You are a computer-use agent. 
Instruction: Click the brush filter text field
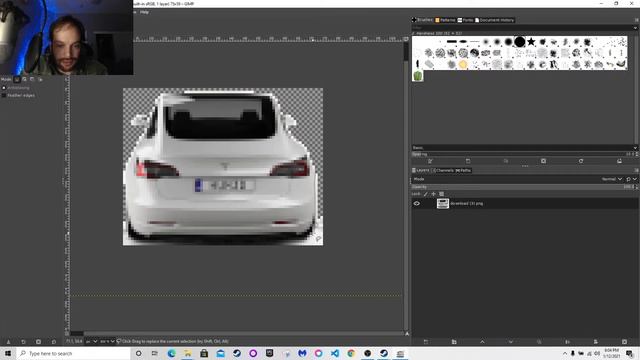[522, 28]
